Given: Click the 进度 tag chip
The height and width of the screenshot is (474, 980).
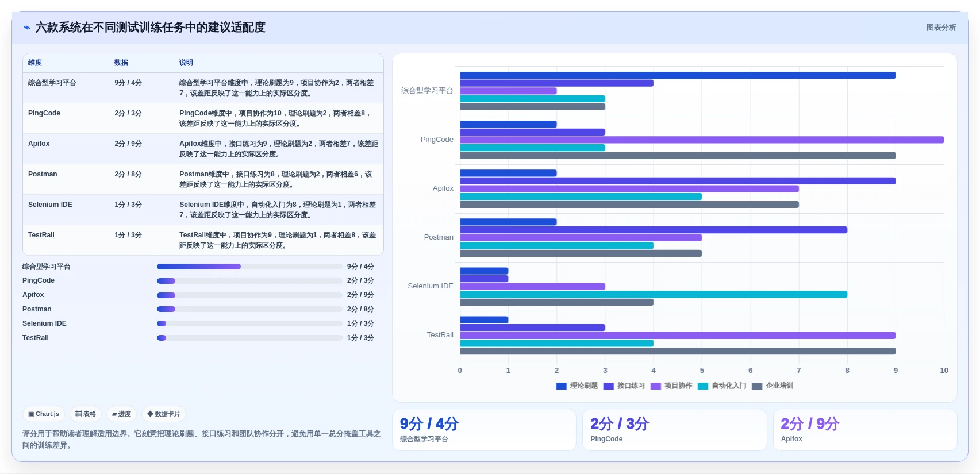Looking at the screenshot, I should click(121, 414).
